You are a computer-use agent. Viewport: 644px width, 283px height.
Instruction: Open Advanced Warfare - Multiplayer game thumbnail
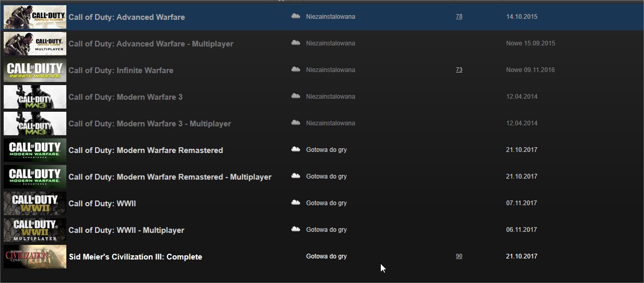click(x=35, y=44)
